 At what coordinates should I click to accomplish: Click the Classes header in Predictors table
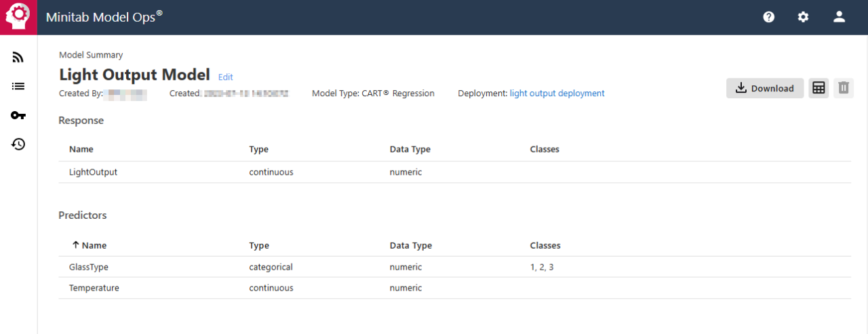545,245
